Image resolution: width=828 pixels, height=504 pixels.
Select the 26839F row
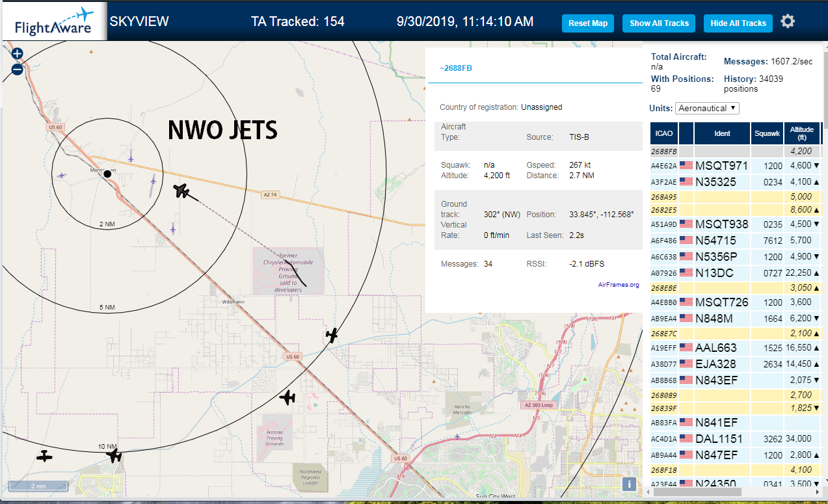[x=735, y=408]
